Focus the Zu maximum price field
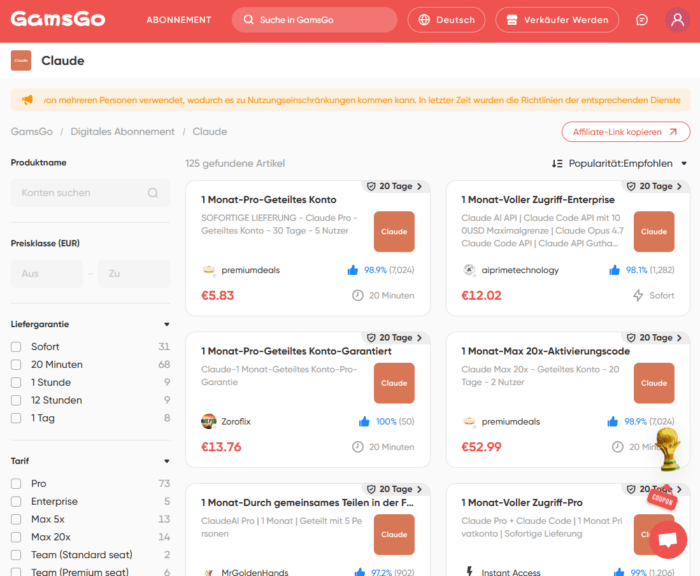700x576 pixels. click(x=134, y=273)
